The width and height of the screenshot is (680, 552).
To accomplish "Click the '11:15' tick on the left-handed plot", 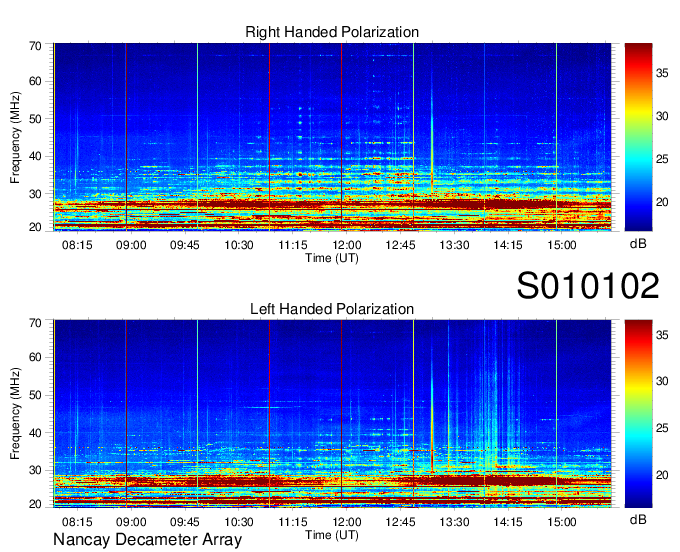I will click(293, 522).
